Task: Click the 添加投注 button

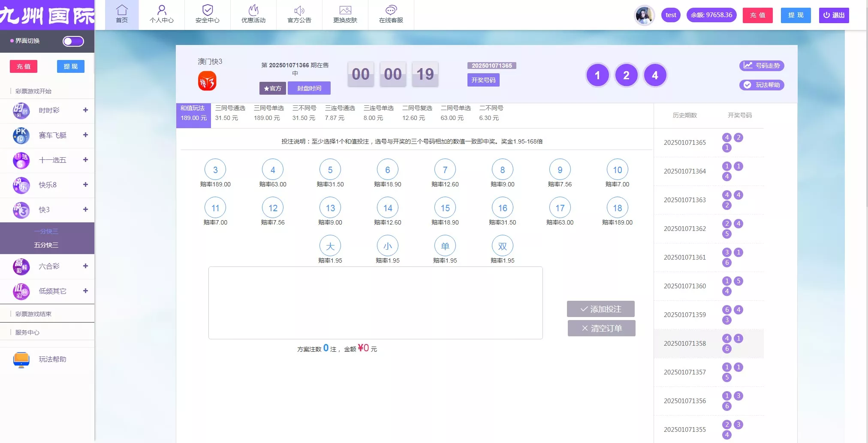Action: pyautogui.click(x=600, y=309)
